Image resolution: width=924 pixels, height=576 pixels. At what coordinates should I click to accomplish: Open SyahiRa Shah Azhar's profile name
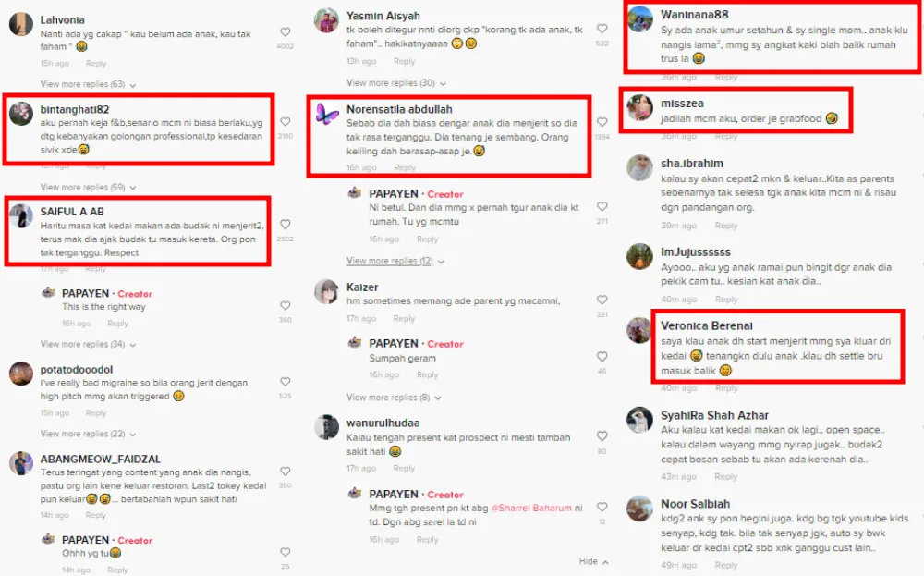[x=714, y=415]
